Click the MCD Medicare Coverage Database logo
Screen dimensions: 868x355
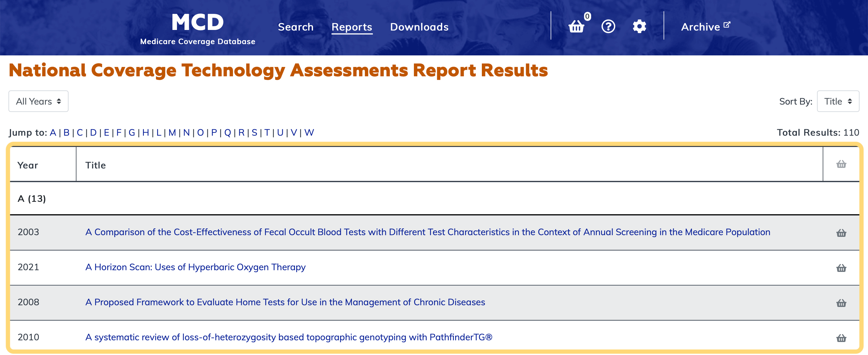[198, 29]
